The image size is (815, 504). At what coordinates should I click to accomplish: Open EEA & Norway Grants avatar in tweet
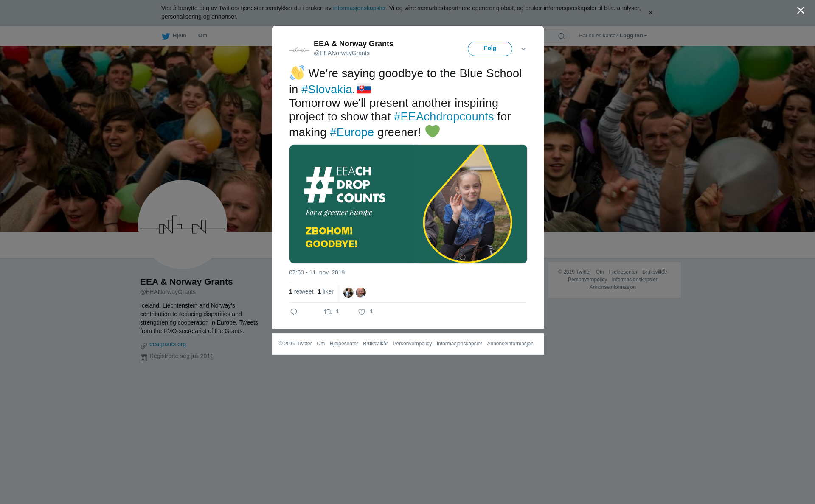click(x=299, y=50)
